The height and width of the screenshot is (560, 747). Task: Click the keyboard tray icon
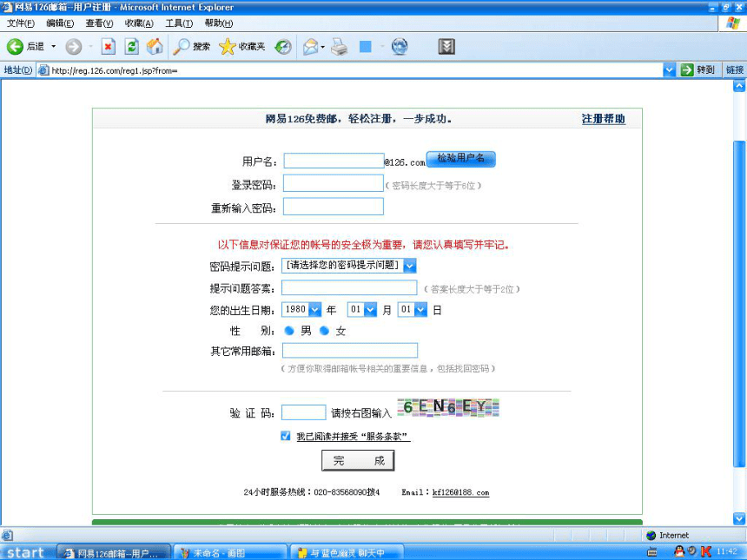pyautogui.click(x=652, y=552)
